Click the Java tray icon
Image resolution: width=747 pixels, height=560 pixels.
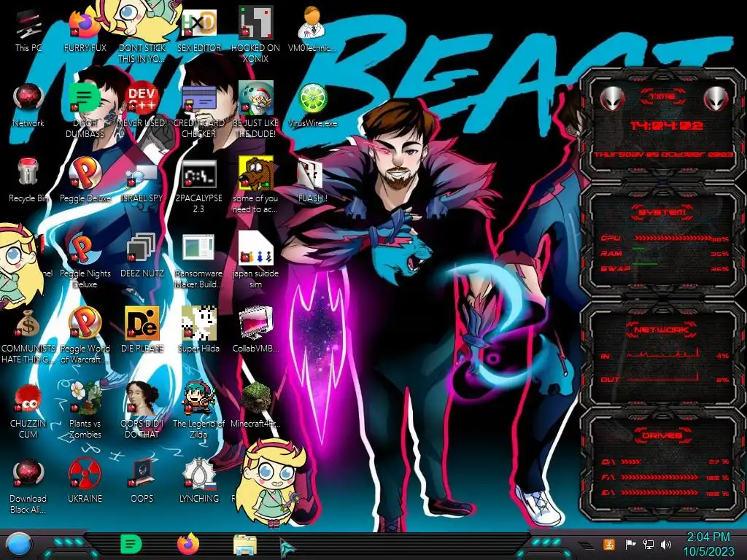pyautogui.click(x=609, y=544)
